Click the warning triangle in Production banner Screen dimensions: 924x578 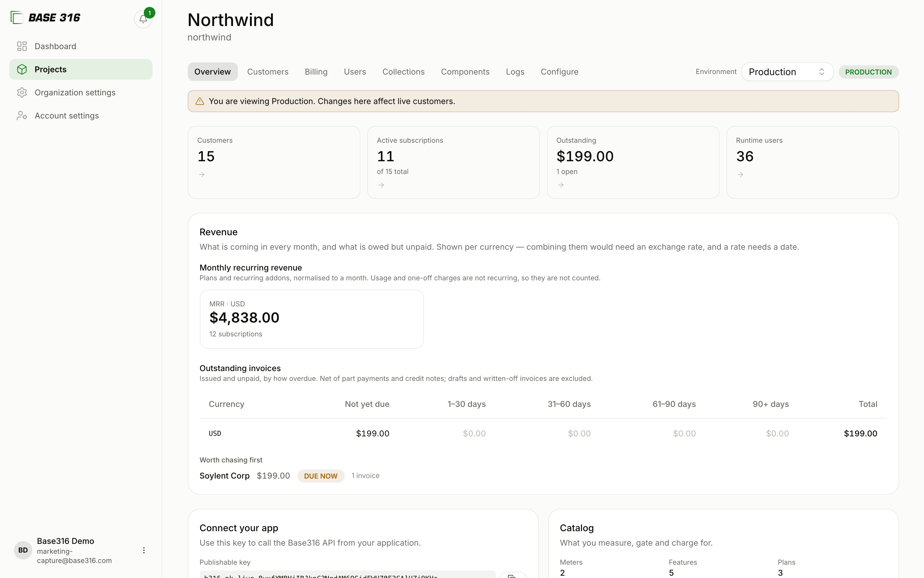click(200, 101)
